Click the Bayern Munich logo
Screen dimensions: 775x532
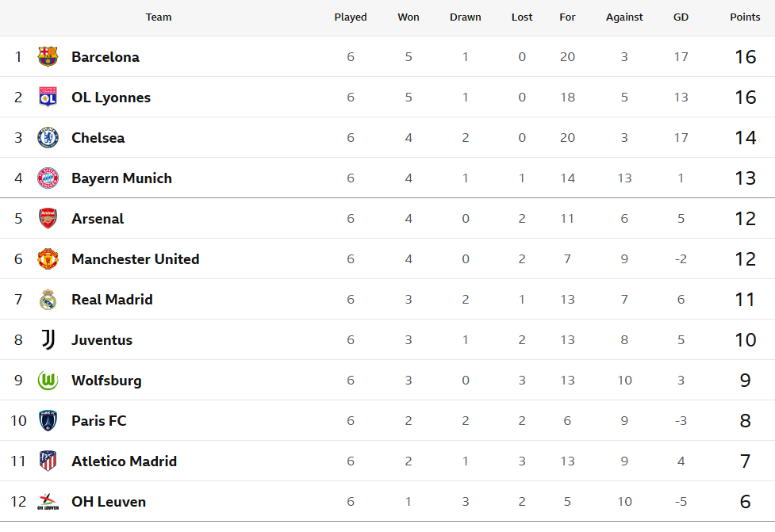(48, 178)
